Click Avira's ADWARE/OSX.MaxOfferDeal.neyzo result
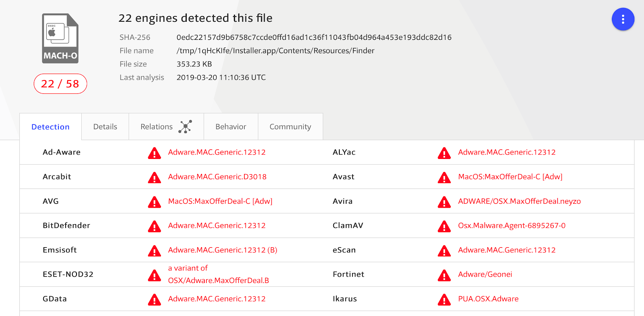Viewport: 644px width, 316px height. point(519,201)
